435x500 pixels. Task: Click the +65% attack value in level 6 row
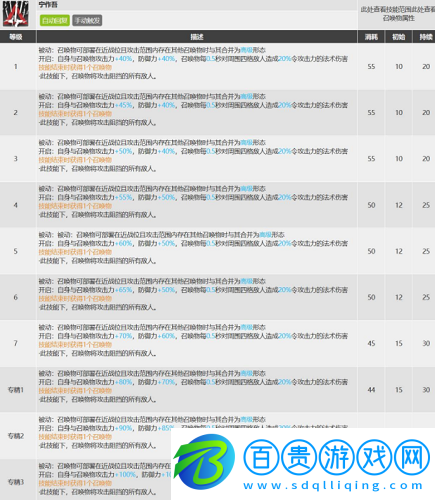[124, 290]
